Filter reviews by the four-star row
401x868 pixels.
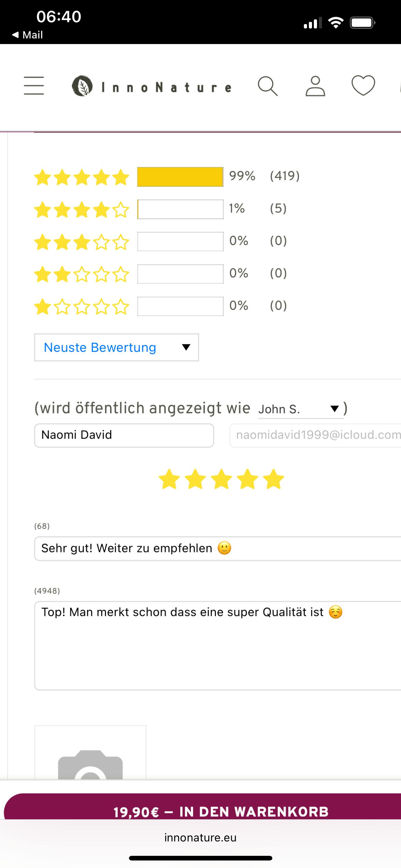pyautogui.click(x=82, y=210)
